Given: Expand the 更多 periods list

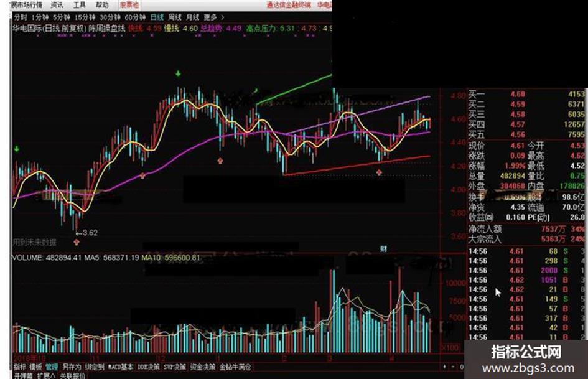Looking at the screenshot, I should pyautogui.click(x=214, y=17).
